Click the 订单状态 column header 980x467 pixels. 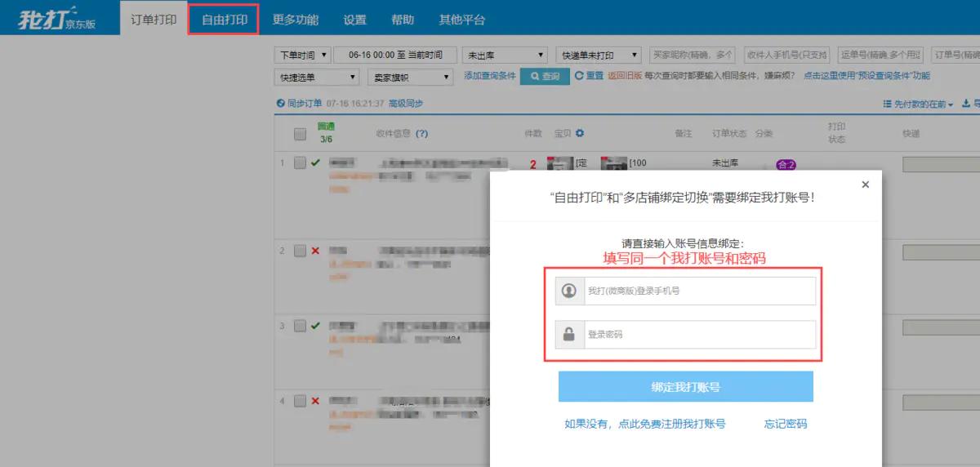[x=729, y=133]
